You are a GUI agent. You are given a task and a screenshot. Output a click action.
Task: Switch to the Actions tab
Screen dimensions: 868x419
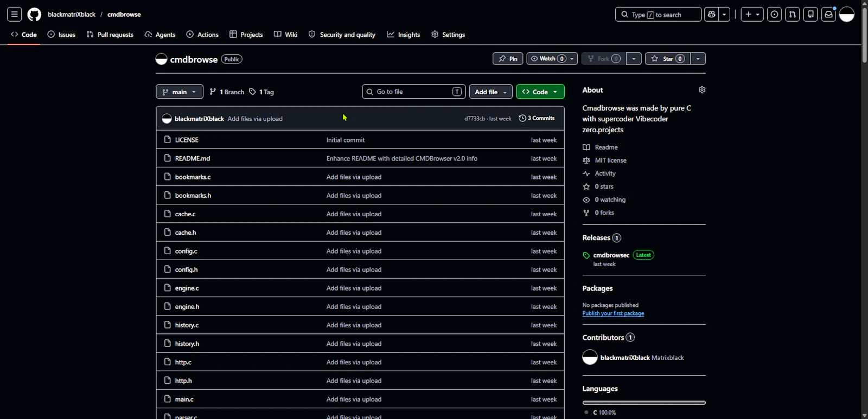point(202,35)
